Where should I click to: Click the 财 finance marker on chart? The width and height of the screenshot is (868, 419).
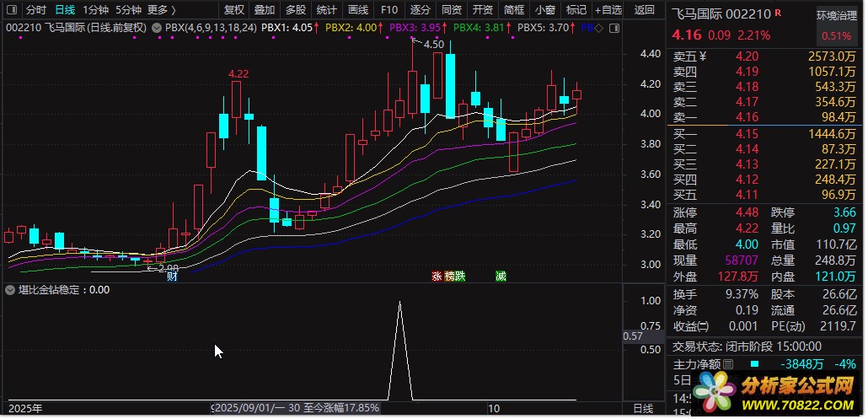point(172,276)
